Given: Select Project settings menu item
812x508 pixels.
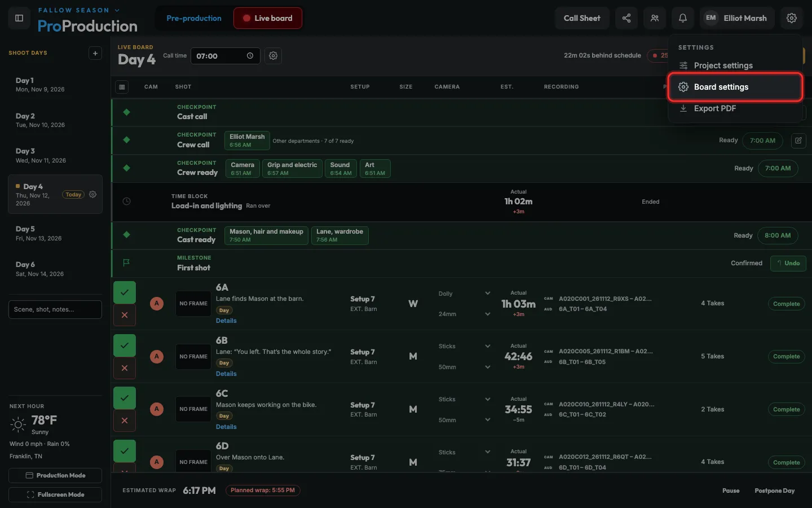Looking at the screenshot, I should point(735,65).
